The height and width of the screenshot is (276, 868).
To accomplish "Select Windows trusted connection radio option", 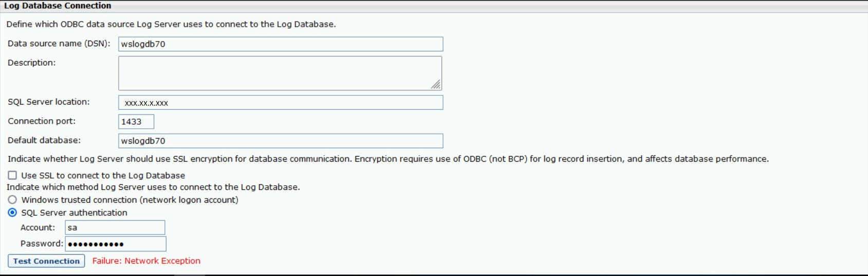I will click(12, 200).
